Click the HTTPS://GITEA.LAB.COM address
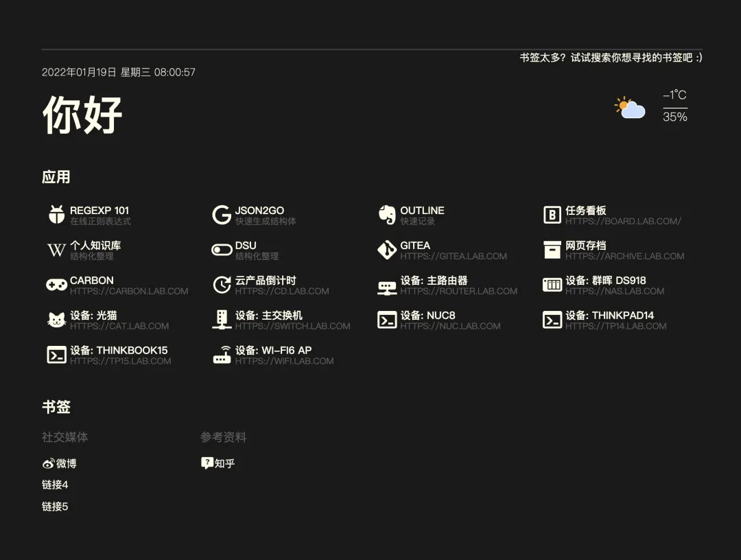This screenshot has width=741, height=560. click(x=454, y=256)
